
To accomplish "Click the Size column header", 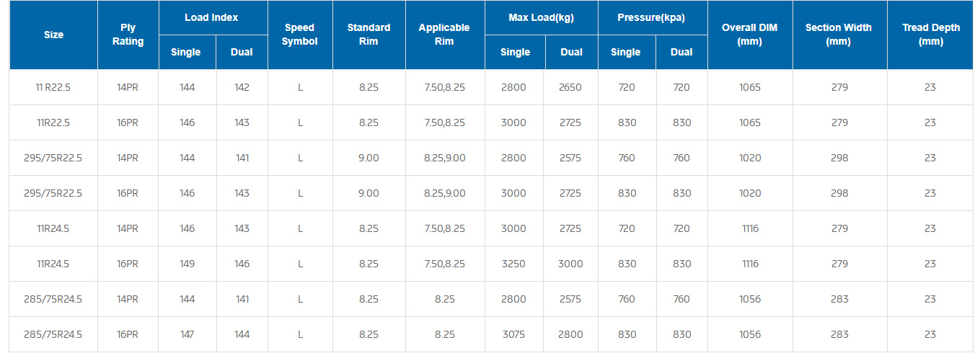I will point(53,35).
